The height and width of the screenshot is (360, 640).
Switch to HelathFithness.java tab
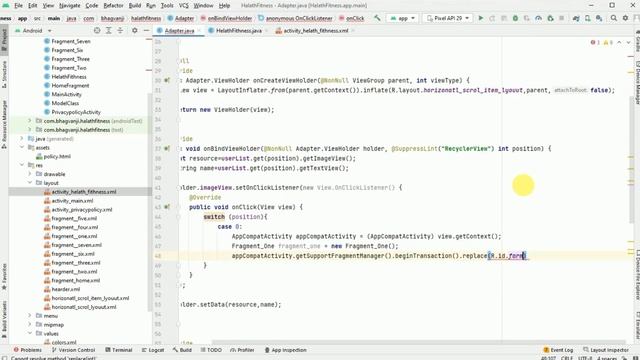click(x=239, y=31)
